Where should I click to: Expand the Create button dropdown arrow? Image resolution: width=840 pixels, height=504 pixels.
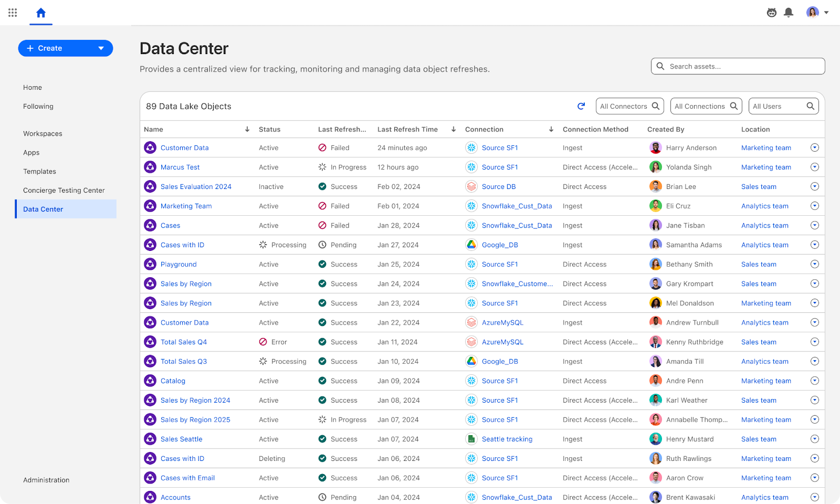101,48
